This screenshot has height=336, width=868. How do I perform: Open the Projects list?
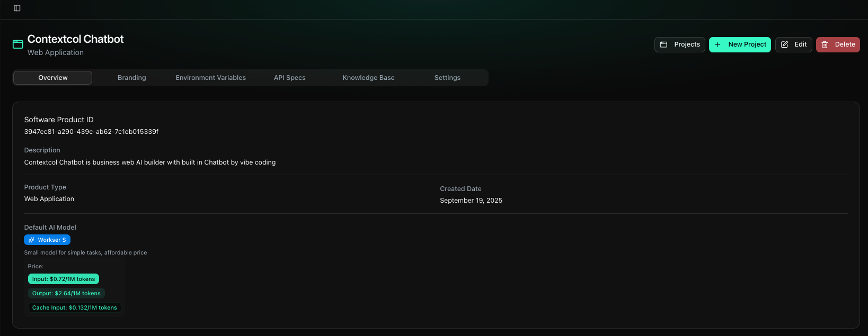pyautogui.click(x=680, y=44)
